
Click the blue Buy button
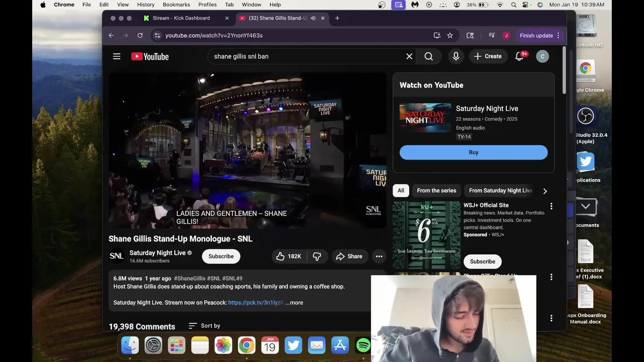pyautogui.click(x=473, y=152)
